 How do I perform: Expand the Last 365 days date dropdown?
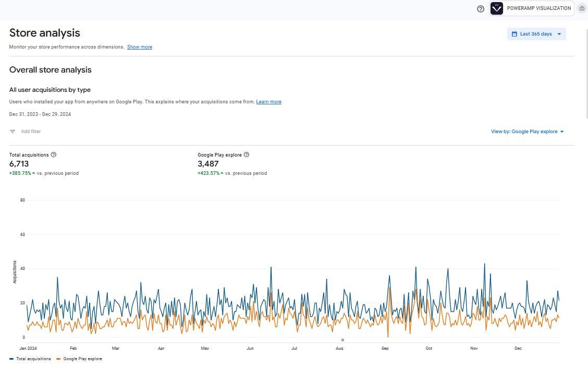(x=536, y=34)
